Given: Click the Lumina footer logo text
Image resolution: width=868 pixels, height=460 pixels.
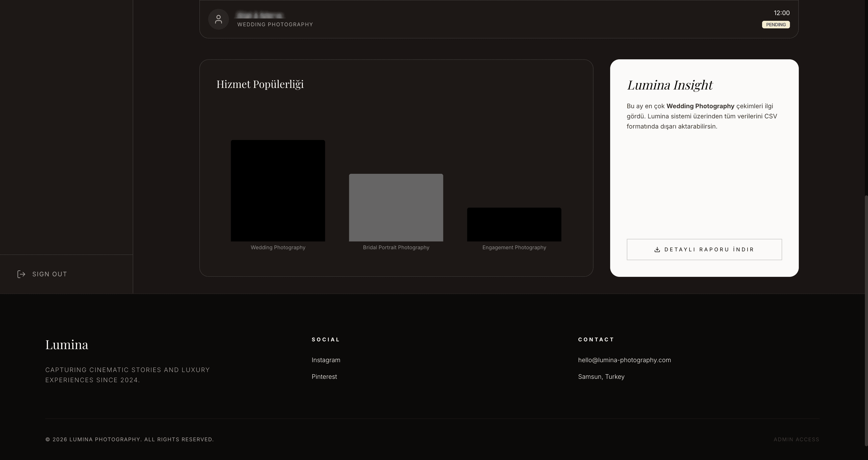Looking at the screenshot, I should 67,344.
